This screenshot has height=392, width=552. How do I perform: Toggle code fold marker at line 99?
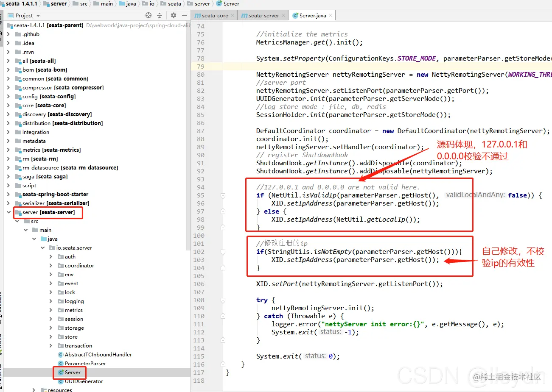point(223,228)
